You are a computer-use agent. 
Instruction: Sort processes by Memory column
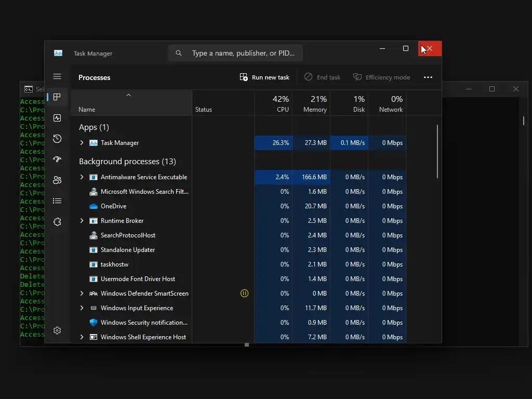(311, 103)
